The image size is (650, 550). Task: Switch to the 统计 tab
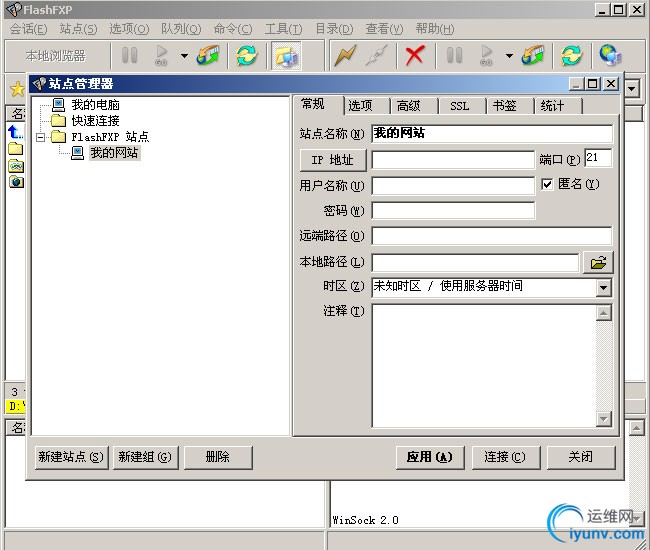point(558,106)
